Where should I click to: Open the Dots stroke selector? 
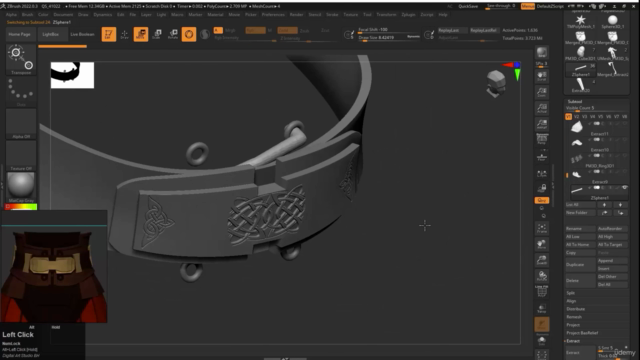[x=21, y=92]
